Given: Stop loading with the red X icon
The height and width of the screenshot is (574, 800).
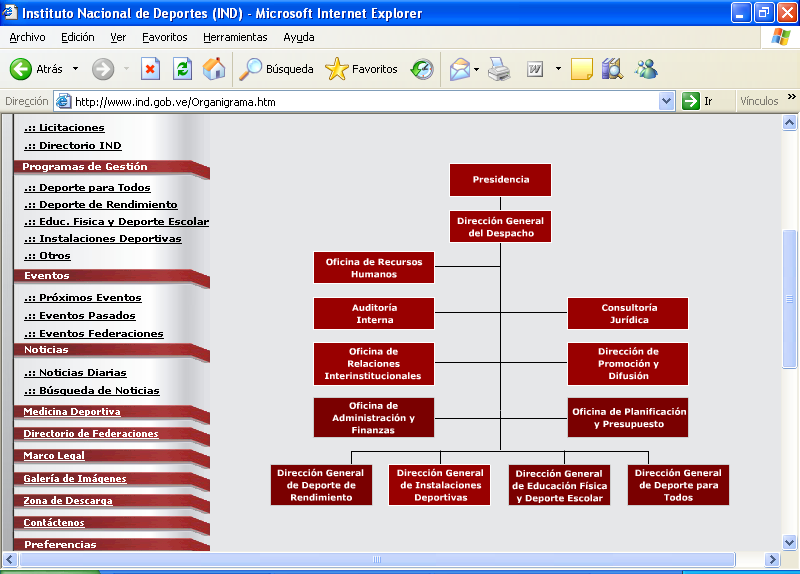Looking at the screenshot, I should click(150, 69).
